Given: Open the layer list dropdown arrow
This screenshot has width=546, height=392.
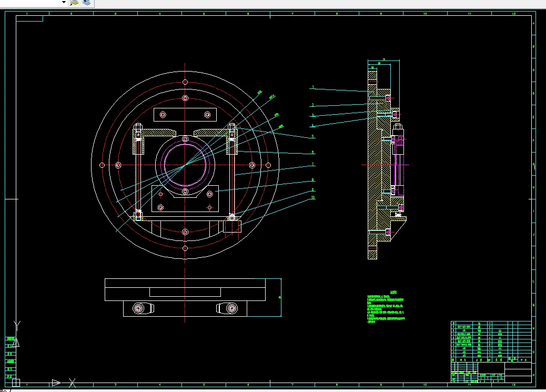Looking at the screenshot, I should pos(64,2).
